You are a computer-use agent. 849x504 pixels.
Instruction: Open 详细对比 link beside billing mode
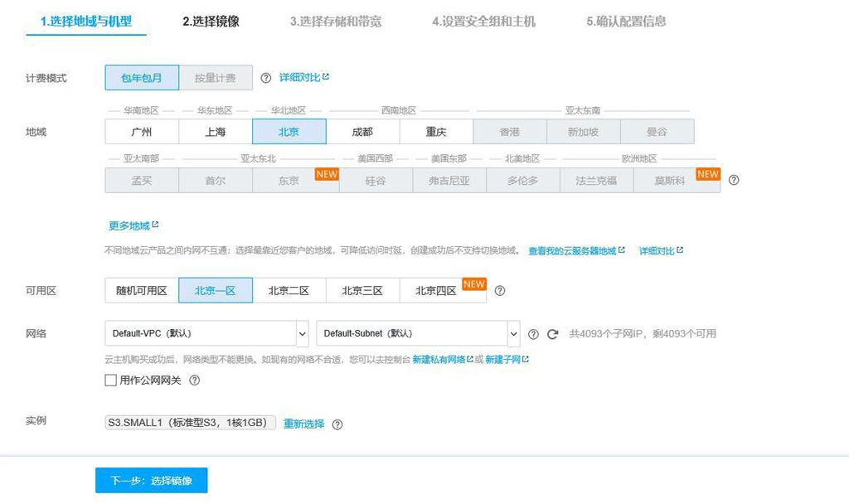(303, 77)
